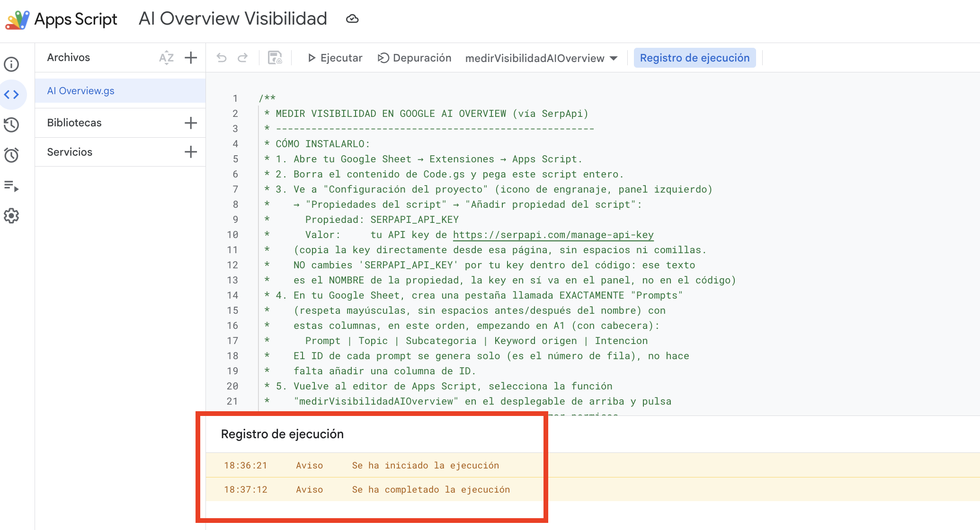980x530 pixels.
Task: Run the script with Ejecutar
Action: [335, 58]
